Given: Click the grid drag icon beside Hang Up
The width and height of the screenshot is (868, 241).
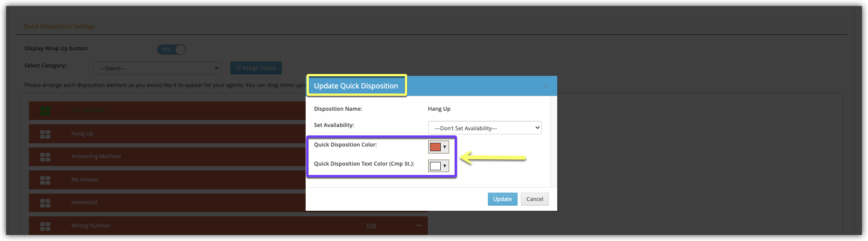Looking at the screenshot, I should click(45, 134).
